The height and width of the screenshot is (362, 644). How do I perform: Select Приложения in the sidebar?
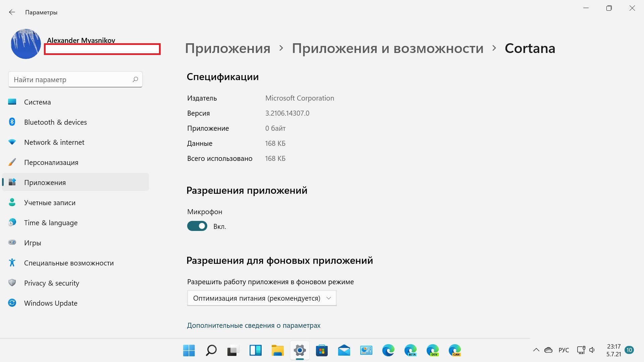[75, 182]
